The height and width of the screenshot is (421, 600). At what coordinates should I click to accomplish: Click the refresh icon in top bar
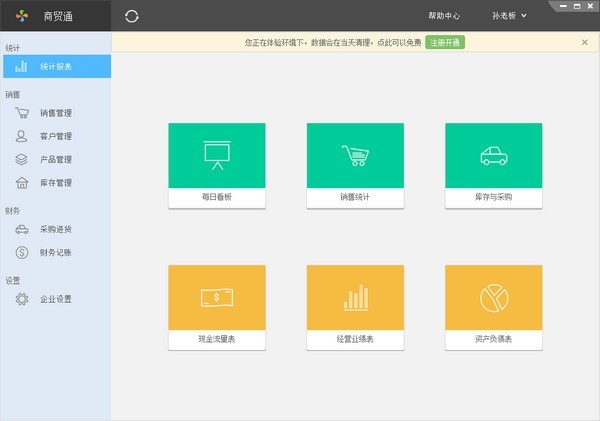tap(132, 16)
